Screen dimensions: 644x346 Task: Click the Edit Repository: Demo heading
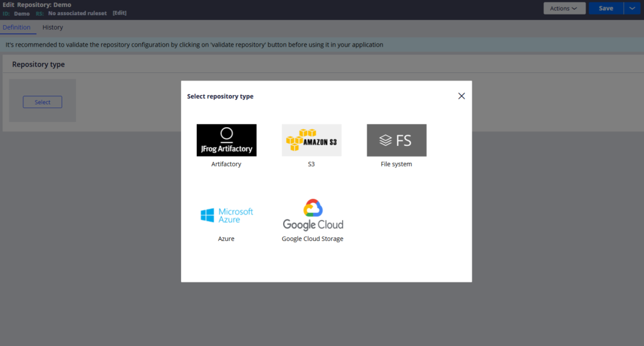(37, 4)
